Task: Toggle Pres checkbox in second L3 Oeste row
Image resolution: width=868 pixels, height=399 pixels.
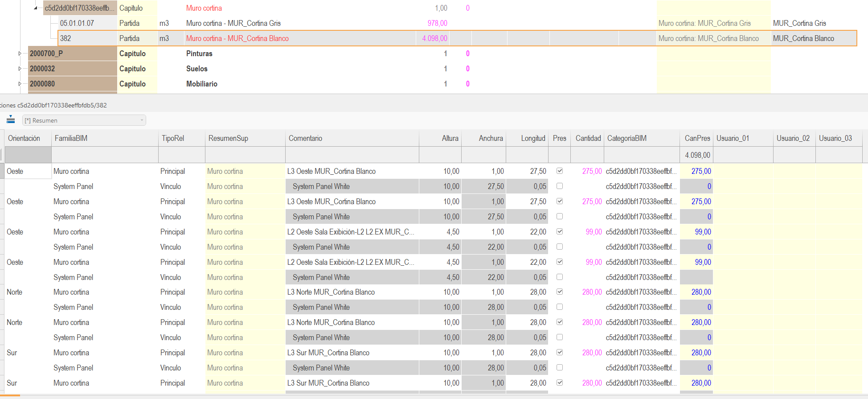Action: tap(560, 201)
